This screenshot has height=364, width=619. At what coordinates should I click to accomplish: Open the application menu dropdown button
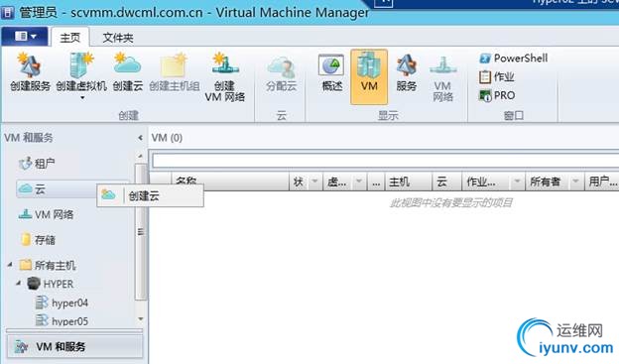(x=25, y=37)
